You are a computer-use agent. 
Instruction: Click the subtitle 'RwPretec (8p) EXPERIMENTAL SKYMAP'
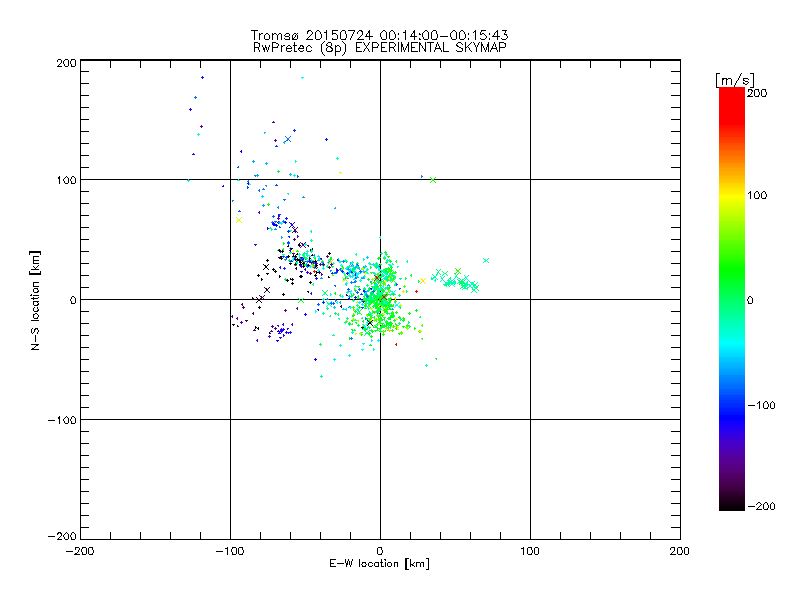pyautogui.click(x=380, y=48)
